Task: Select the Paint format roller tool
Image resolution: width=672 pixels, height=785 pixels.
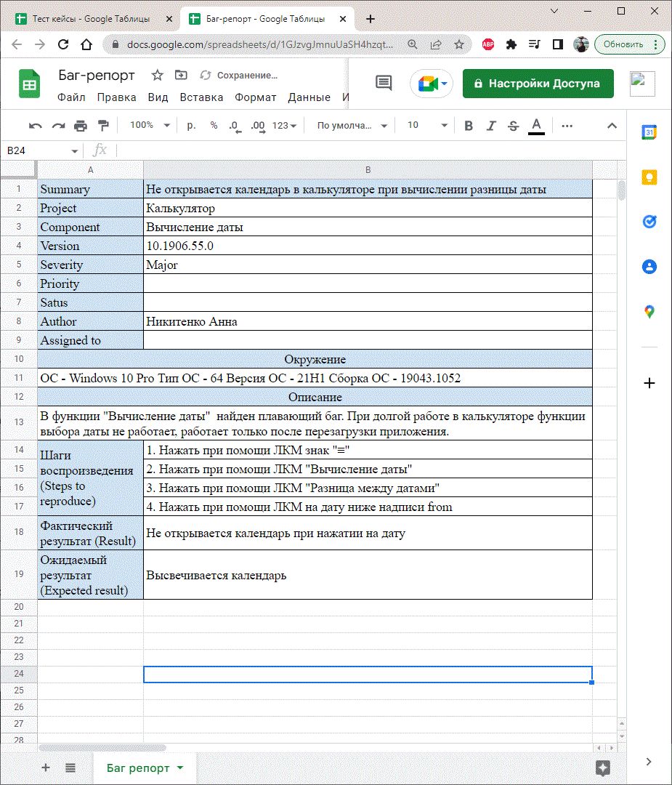Action: tap(103, 126)
